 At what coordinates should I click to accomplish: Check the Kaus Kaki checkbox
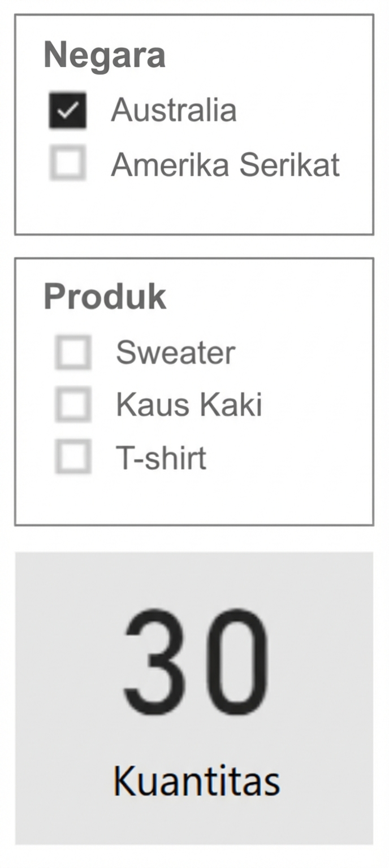(74, 405)
